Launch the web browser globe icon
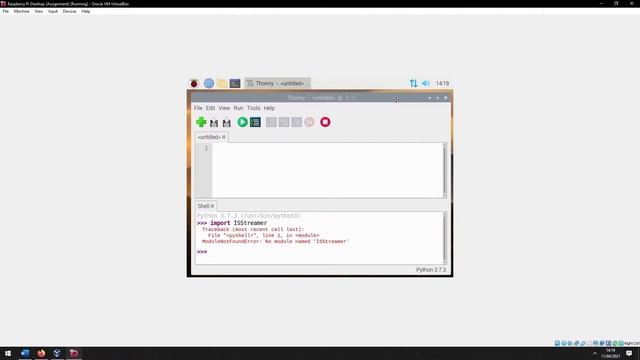The height and width of the screenshot is (360, 640). click(x=209, y=83)
